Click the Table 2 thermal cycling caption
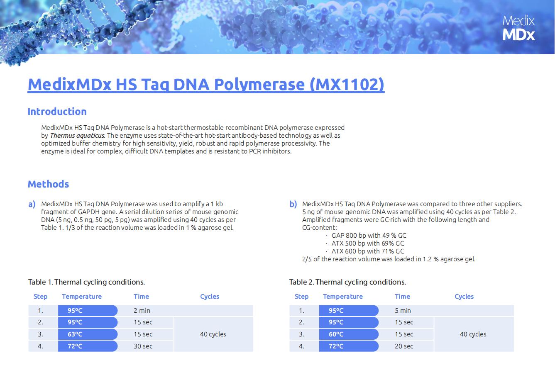The image size is (555, 392). tap(347, 282)
